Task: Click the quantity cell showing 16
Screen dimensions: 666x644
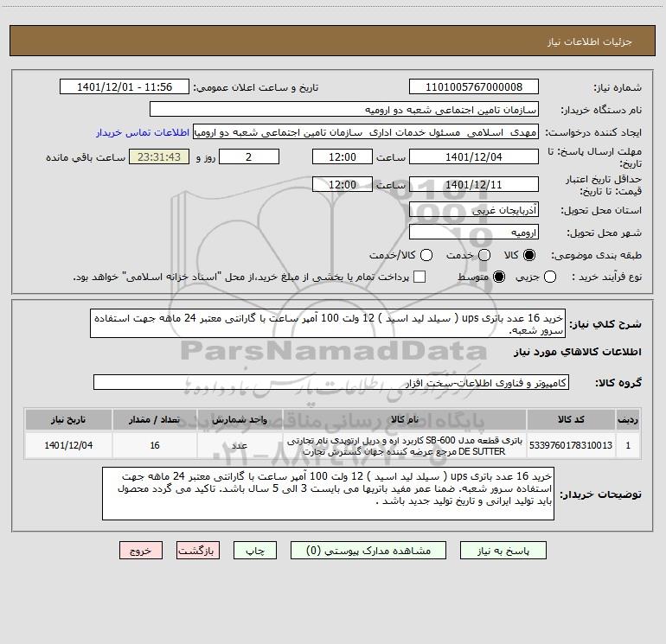Action: (155, 445)
